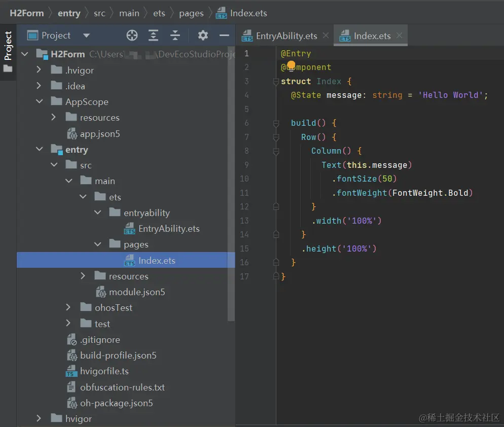Fold build() block at line 6 gutter
504x427 pixels.
pyautogui.click(x=276, y=123)
